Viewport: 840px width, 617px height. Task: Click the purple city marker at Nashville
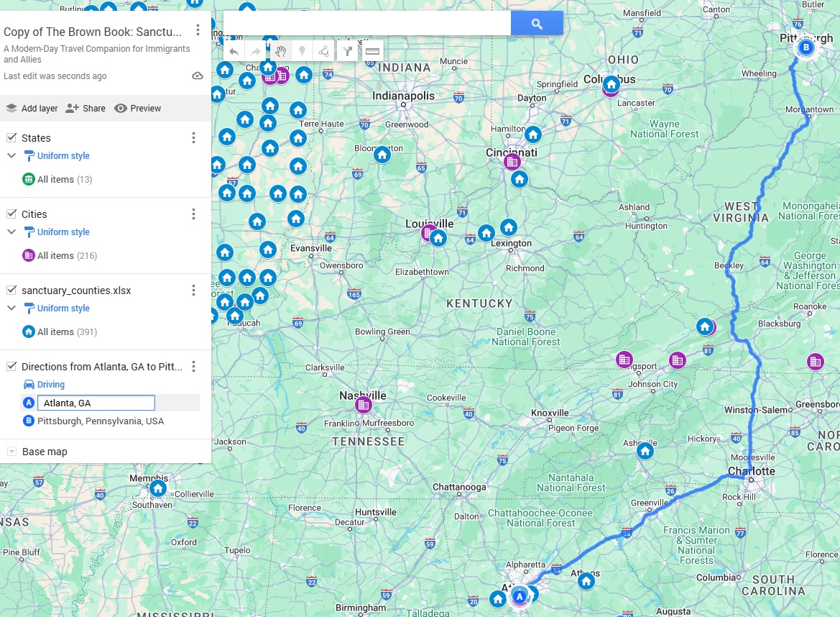point(363,405)
